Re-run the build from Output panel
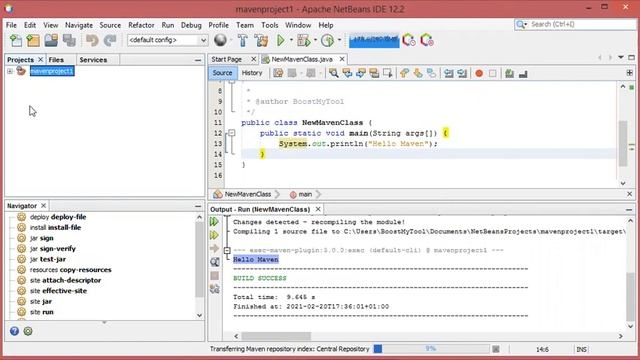The image size is (640, 360). click(x=214, y=222)
